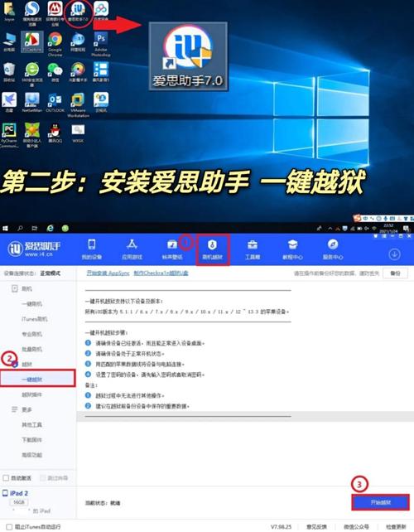
Task: Switch to the 工具箱 tab
Action: (253, 249)
